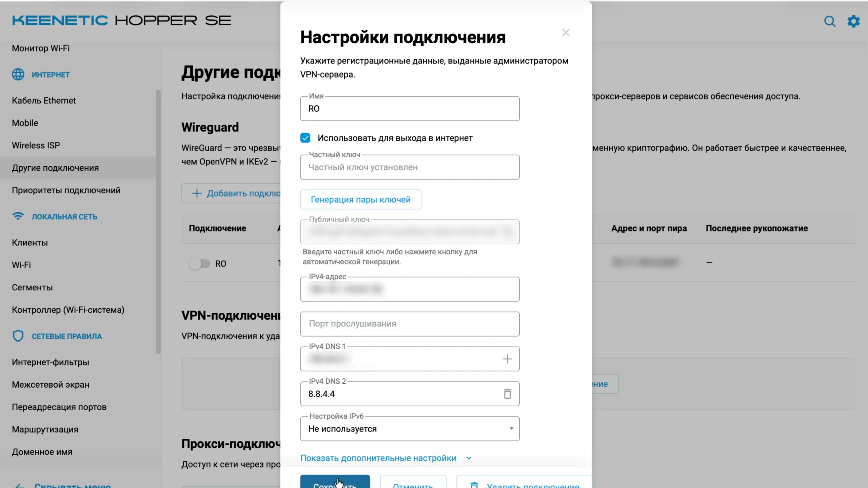This screenshot has width=868, height=488.
Task: Click the Подключение column header
Action: (x=217, y=228)
